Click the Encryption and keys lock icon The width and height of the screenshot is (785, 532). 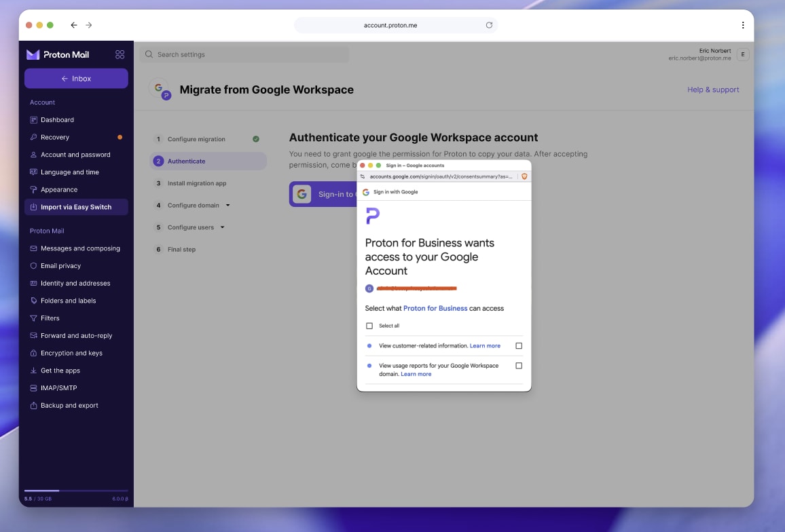[x=33, y=354]
